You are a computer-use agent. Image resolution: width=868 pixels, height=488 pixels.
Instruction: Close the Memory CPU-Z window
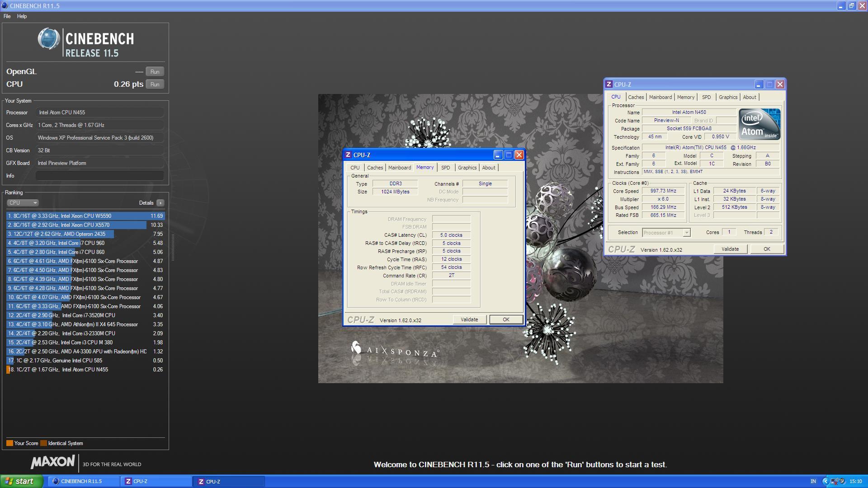coord(519,155)
